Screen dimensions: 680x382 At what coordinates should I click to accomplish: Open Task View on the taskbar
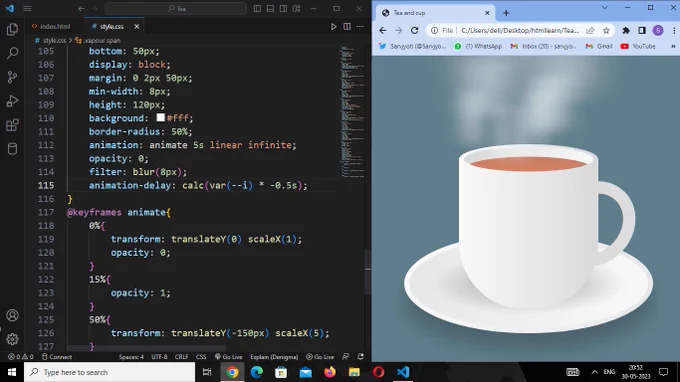tap(207, 372)
